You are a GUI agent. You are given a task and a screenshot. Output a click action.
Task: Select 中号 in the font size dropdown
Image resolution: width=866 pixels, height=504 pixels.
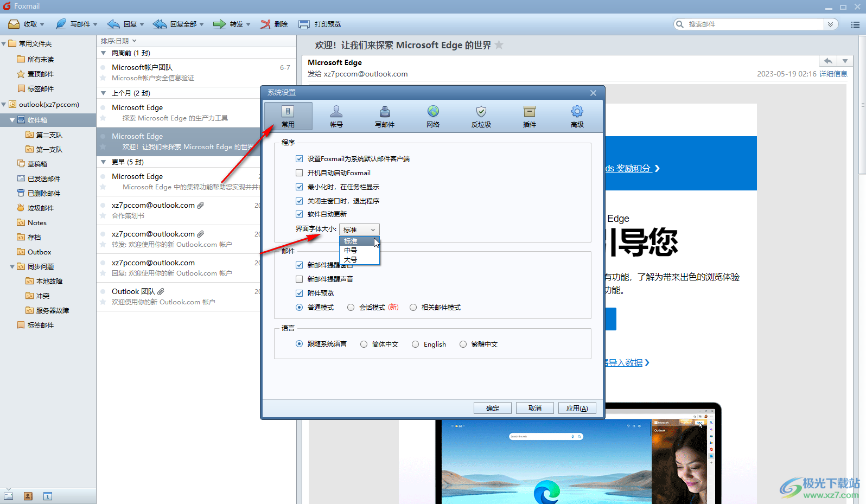tap(351, 251)
